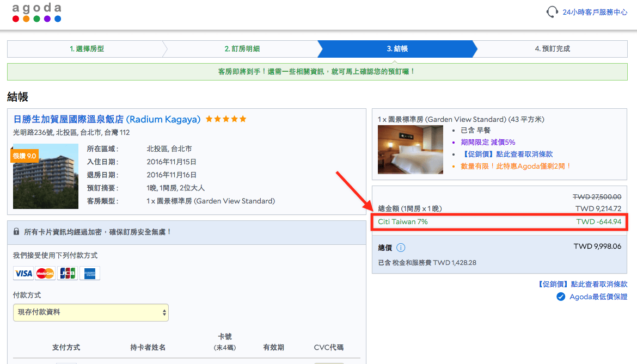637x364 pixels.
Task: Open the cancellation policy link under the total price
Action: pyautogui.click(x=582, y=284)
